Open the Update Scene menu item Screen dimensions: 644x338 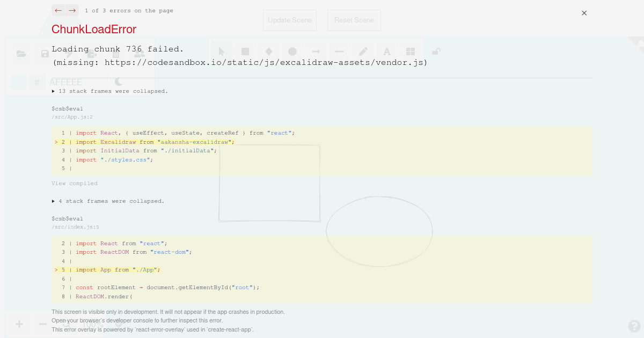pyautogui.click(x=290, y=20)
